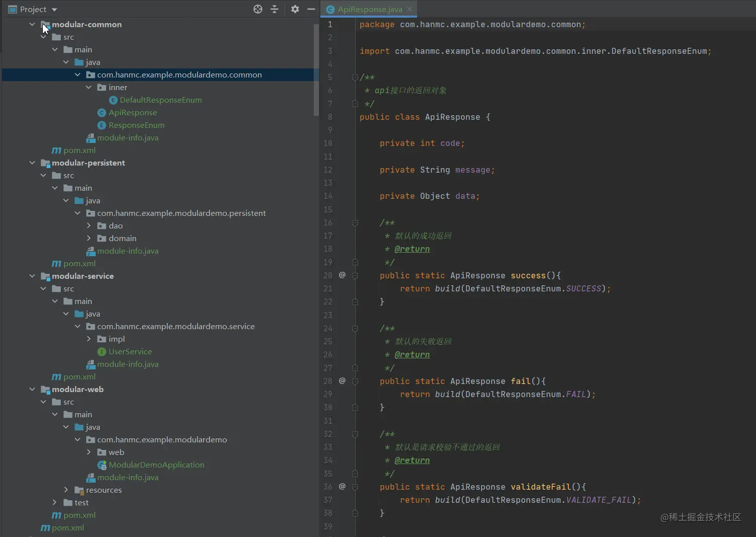Open the Project view dropdown
The width and height of the screenshot is (756, 537).
[54, 10]
